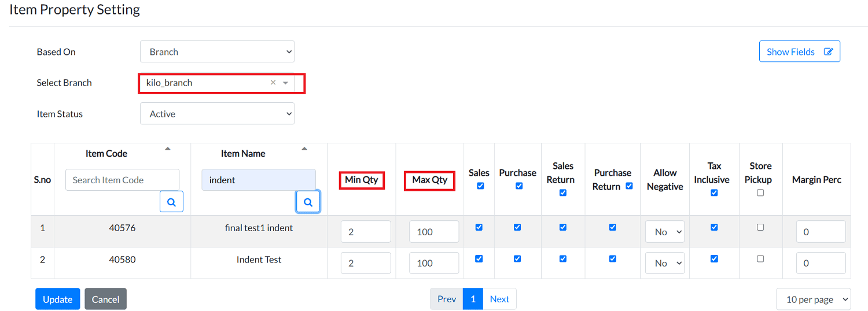
Task: Clear kilo_branch selection with the x icon
Action: point(273,83)
